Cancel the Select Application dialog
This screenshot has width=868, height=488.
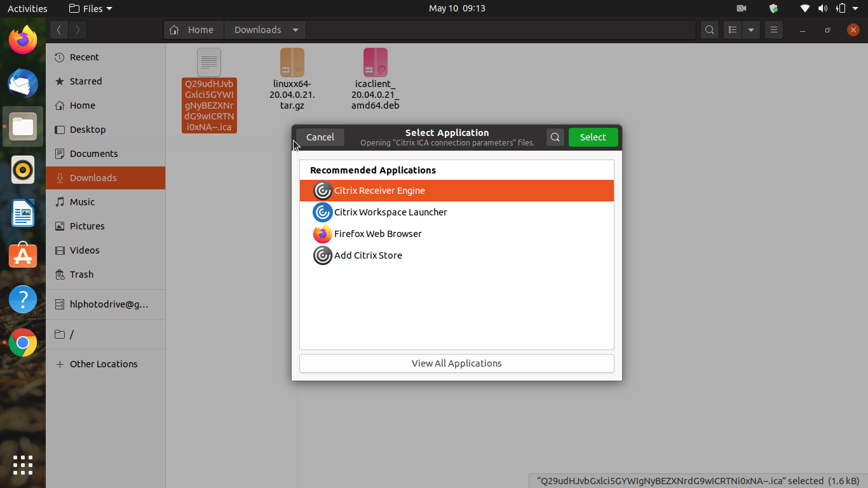pos(320,137)
